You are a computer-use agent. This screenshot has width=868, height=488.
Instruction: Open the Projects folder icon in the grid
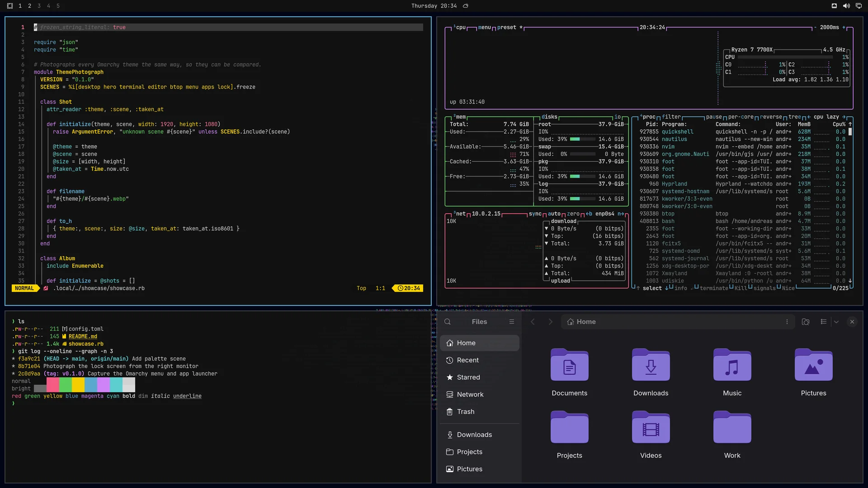pos(570,427)
